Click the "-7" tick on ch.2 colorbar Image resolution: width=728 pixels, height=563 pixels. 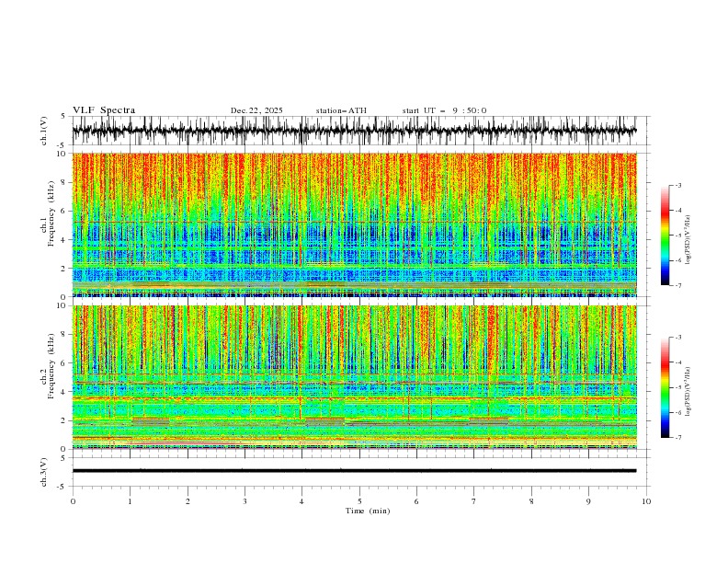point(678,438)
